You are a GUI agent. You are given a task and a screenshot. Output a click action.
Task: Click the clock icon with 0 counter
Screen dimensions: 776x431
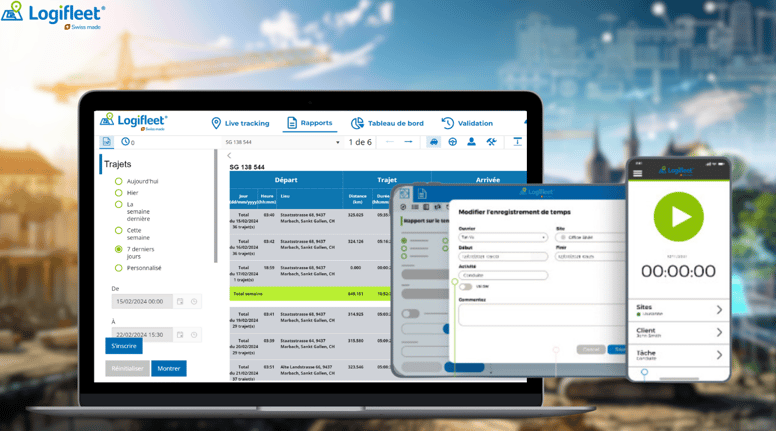128,142
